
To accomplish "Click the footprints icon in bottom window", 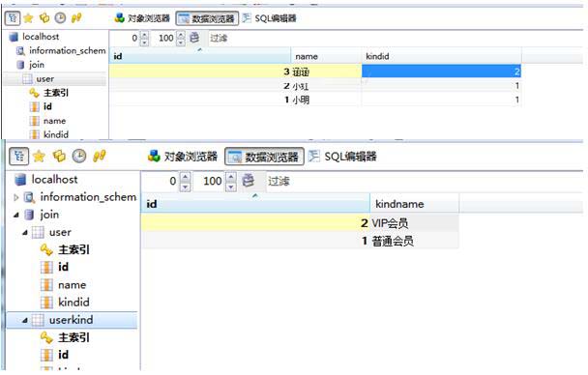I will (x=99, y=156).
